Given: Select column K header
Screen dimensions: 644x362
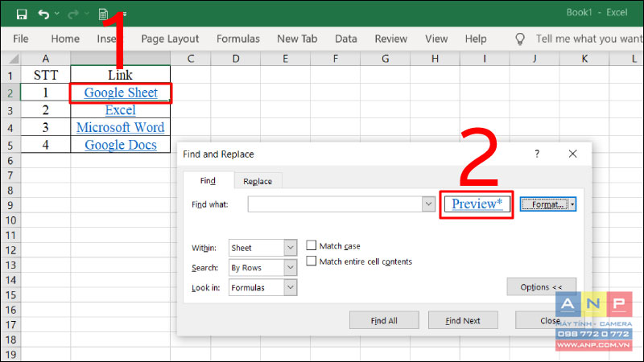Looking at the screenshot, I should point(584,59).
